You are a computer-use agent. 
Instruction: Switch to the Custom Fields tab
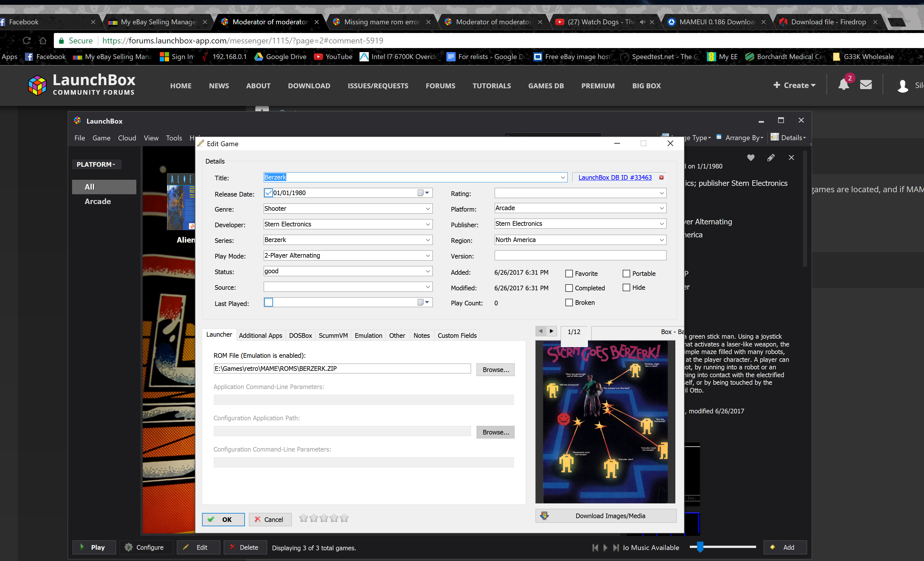point(457,335)
